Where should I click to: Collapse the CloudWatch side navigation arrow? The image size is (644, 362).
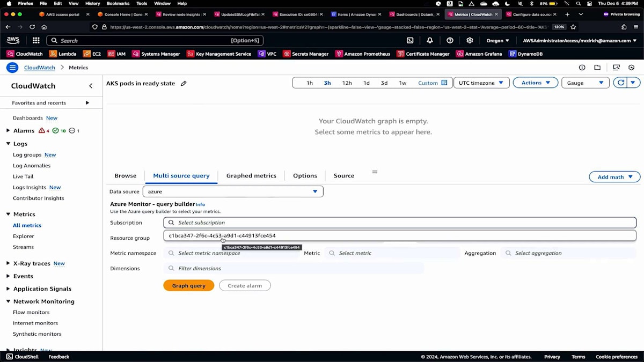tap(91, 86)
